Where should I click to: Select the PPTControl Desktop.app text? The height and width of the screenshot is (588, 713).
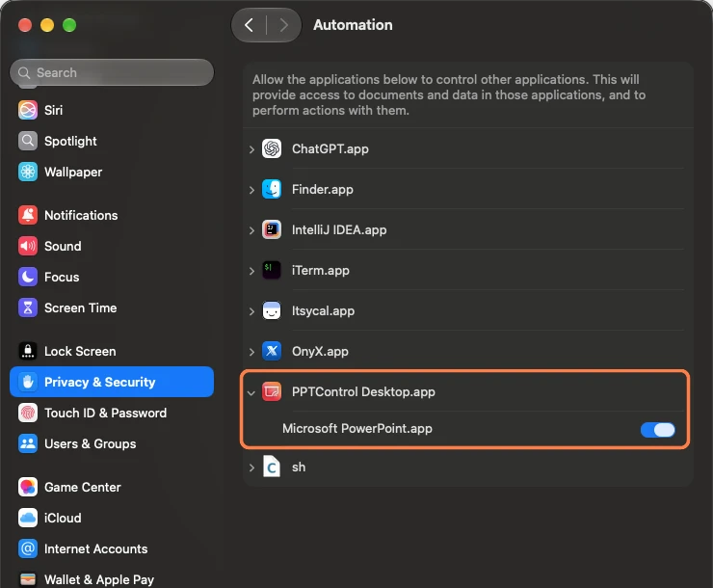(x=363, y=392)
